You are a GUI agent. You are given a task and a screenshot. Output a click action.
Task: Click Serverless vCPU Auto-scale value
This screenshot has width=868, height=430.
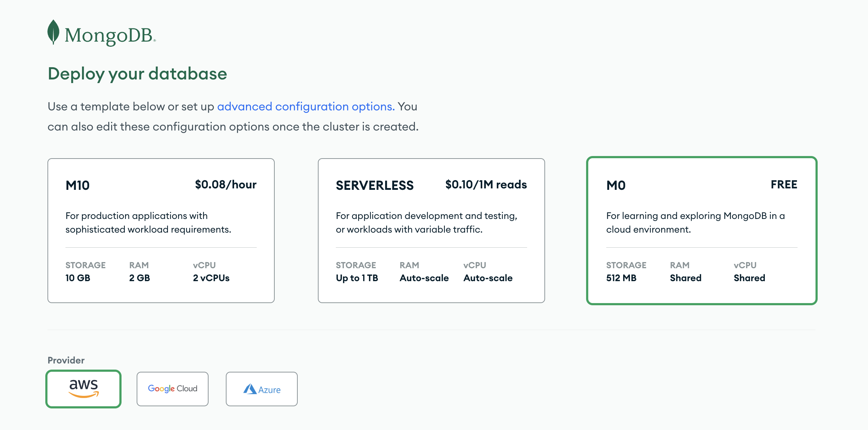pos(488,278)
